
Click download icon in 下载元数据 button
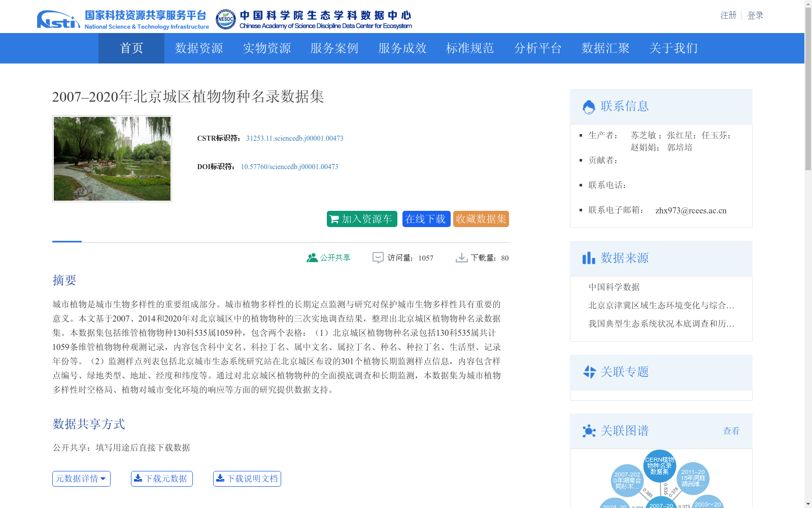point(138,478)
